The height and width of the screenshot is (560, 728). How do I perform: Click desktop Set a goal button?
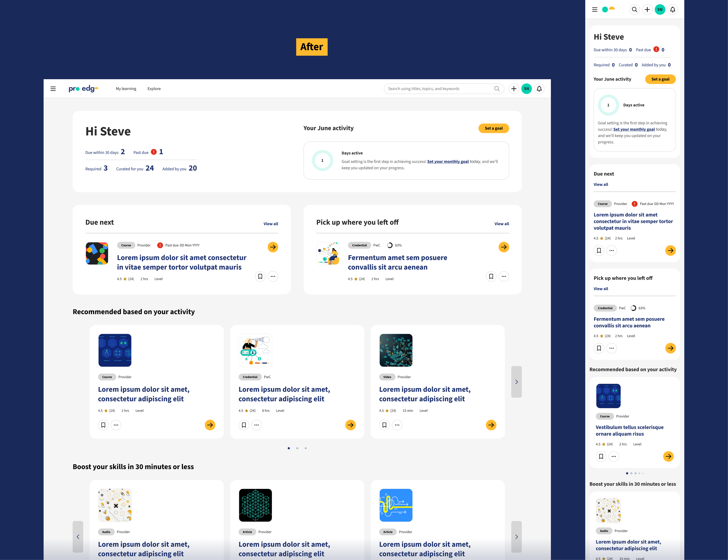(493, 128)
